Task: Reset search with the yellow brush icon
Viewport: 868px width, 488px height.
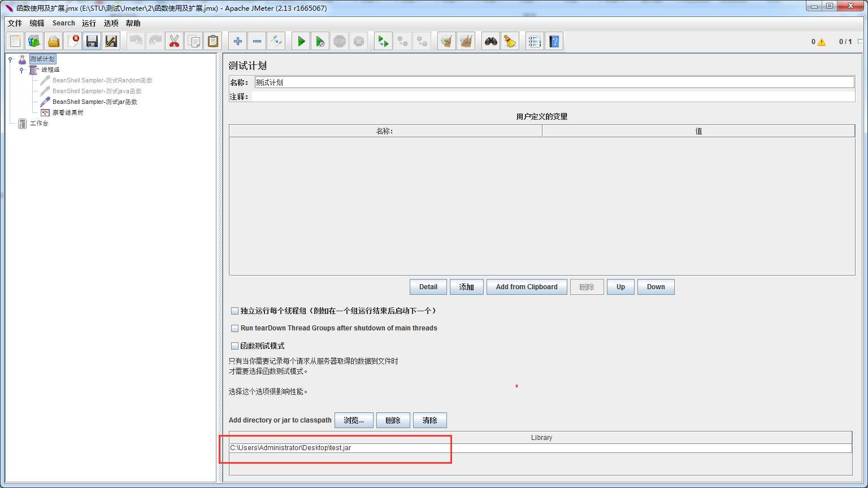Action: [510, 41]
